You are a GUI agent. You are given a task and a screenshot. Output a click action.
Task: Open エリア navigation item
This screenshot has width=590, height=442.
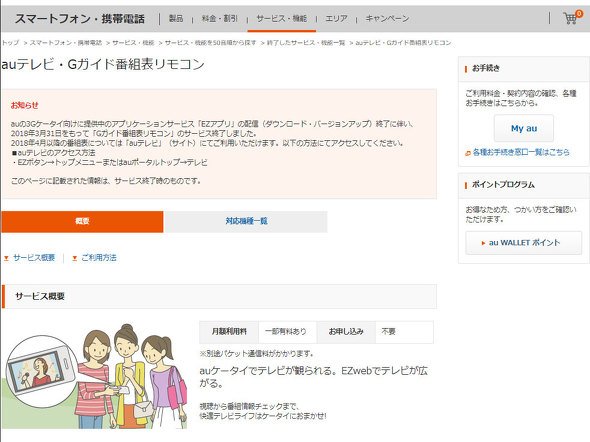(336, 18)
